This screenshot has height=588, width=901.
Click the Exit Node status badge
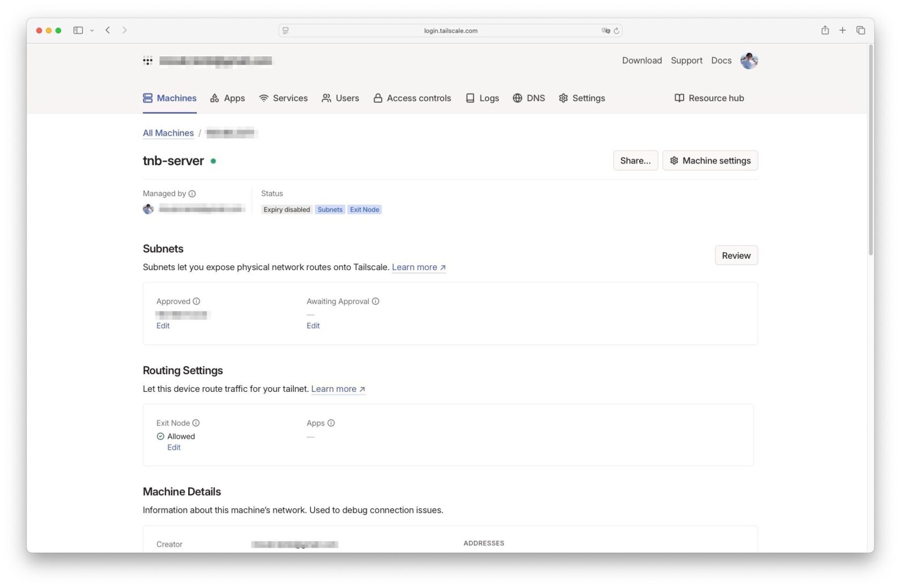(365, 210)
